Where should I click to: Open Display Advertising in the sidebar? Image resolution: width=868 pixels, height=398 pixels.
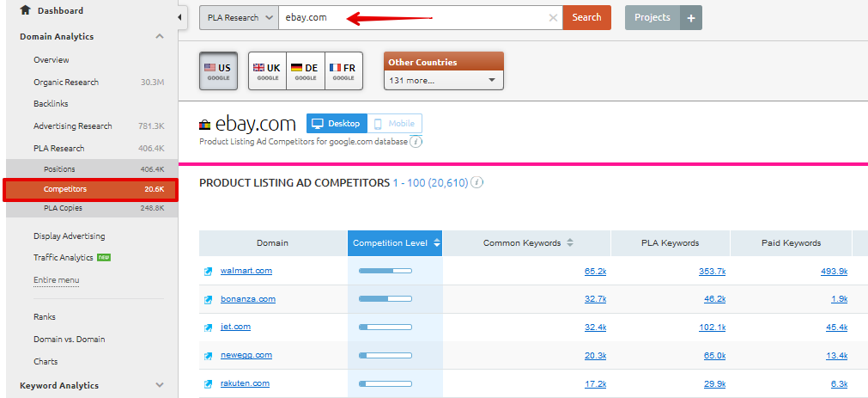pos(69,236)
